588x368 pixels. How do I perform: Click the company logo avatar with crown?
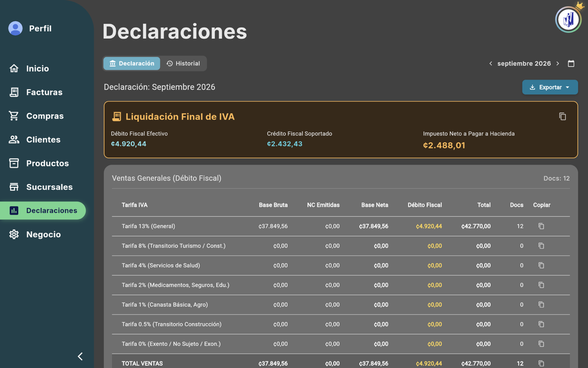569,19
